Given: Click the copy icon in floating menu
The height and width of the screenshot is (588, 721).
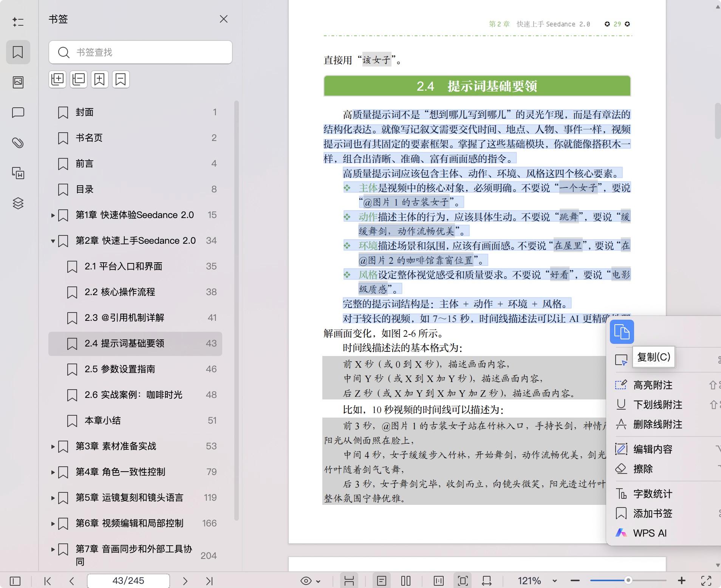Looking at the screenshot, I should (x=622, y=332).
